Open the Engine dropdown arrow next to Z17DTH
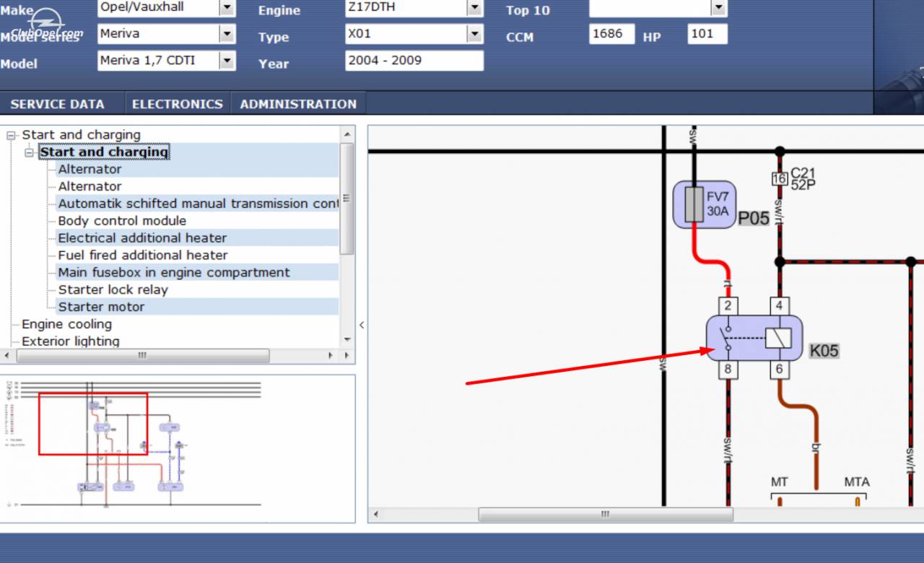Image resolution: width=924 pixels, height=563 pixels. pyautogui.click(x=474, y=7)
